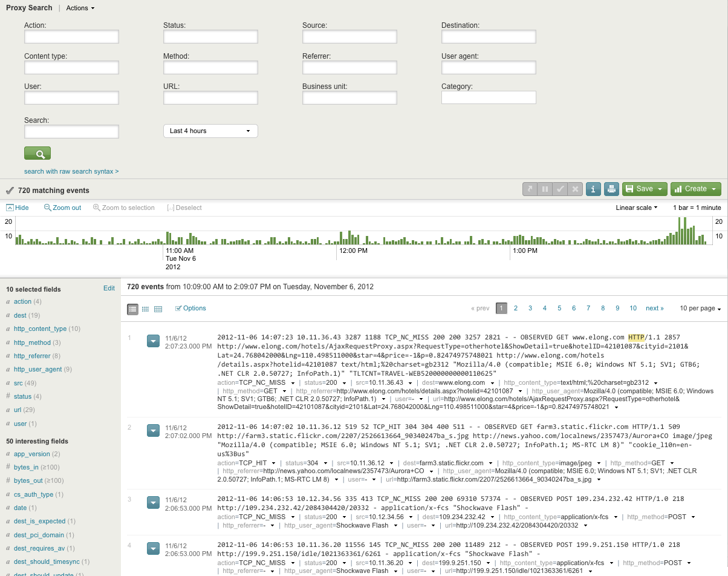The width and height of the screenshot is (728, 576).
Task: Change the 10 per page setting
Action: tap(700, 309)
